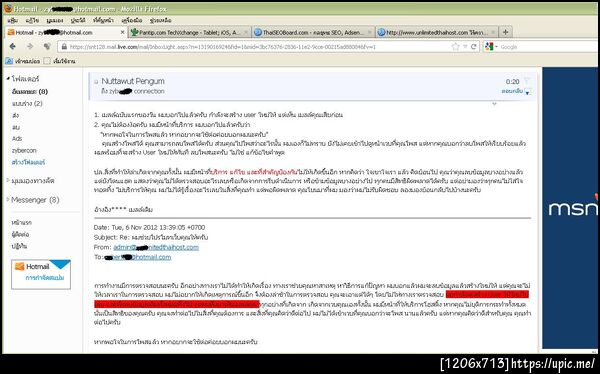This screenshot has width=600, height=374.
Task: Click the Google search engine icon
Action: [489, 47]
